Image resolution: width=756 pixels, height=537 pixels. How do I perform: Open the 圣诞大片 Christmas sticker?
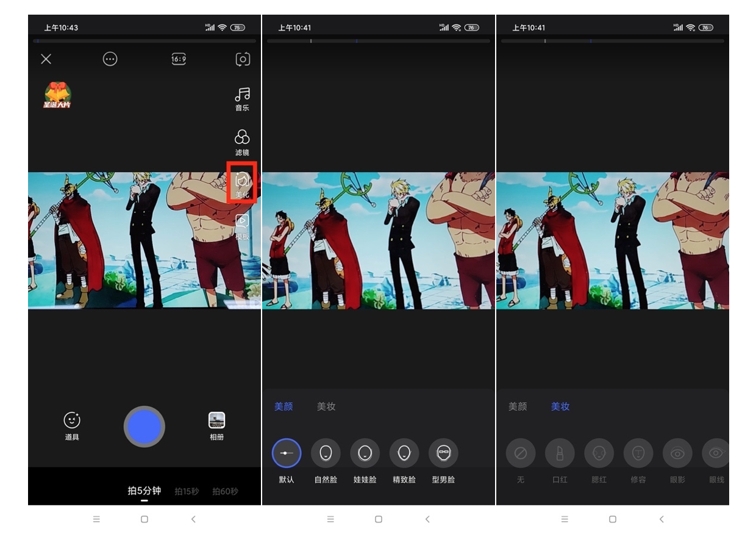pyautogui.click(x=57, y=95)
